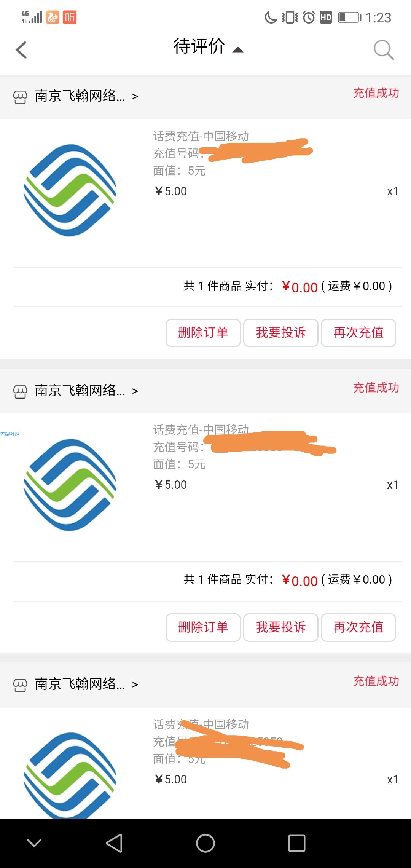Delete the second order with 删除订单
411x868 pixels.
click(203, 627)
